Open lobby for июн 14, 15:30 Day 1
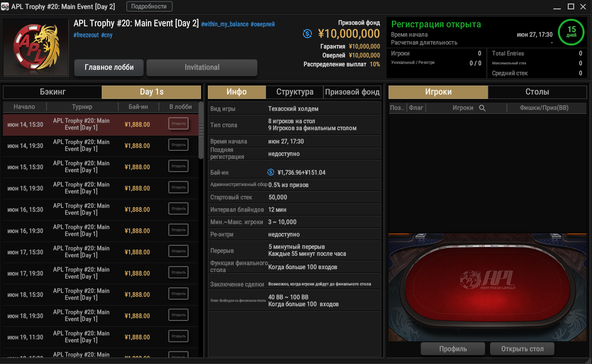The image size is (592, 364). tap(178, 123)
